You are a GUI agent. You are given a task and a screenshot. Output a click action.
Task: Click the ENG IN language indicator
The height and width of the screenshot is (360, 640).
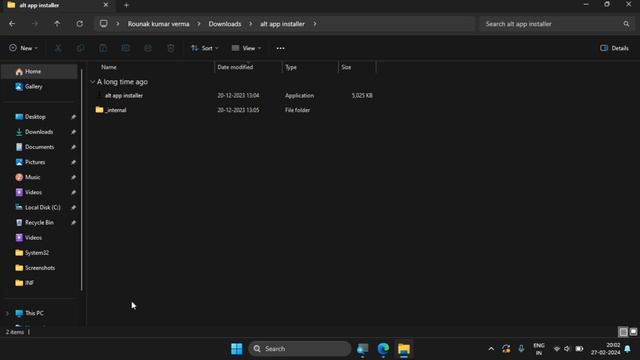539,349
